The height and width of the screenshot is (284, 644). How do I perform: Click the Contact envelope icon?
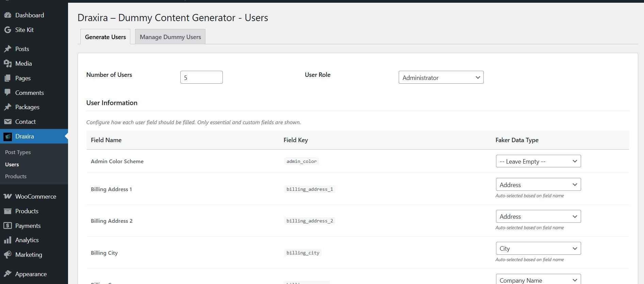coord(7,122)
